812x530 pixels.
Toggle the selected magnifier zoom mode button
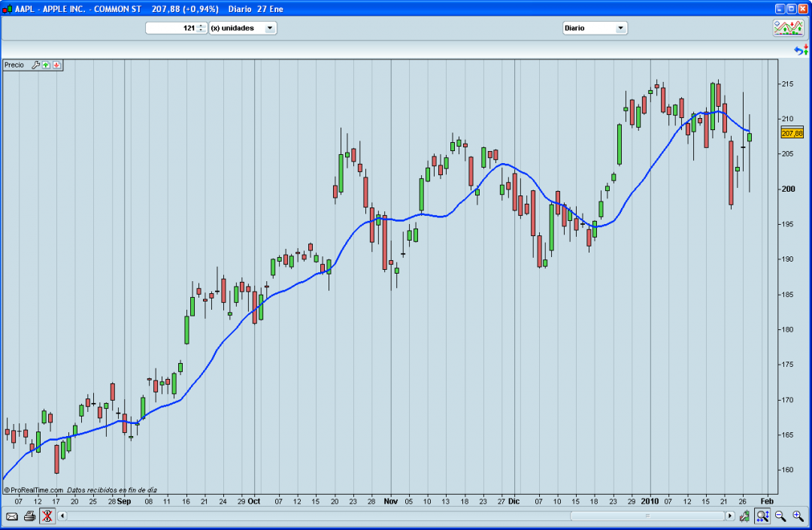762,516
